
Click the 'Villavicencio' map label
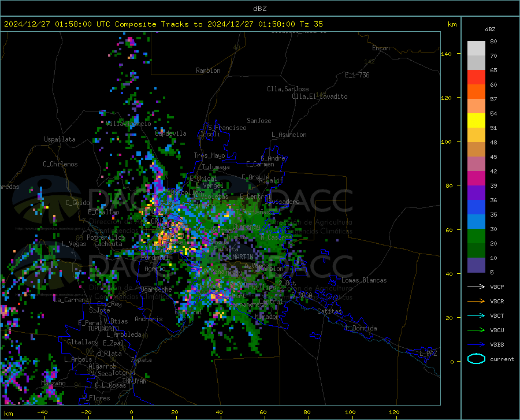pos(129,124)
